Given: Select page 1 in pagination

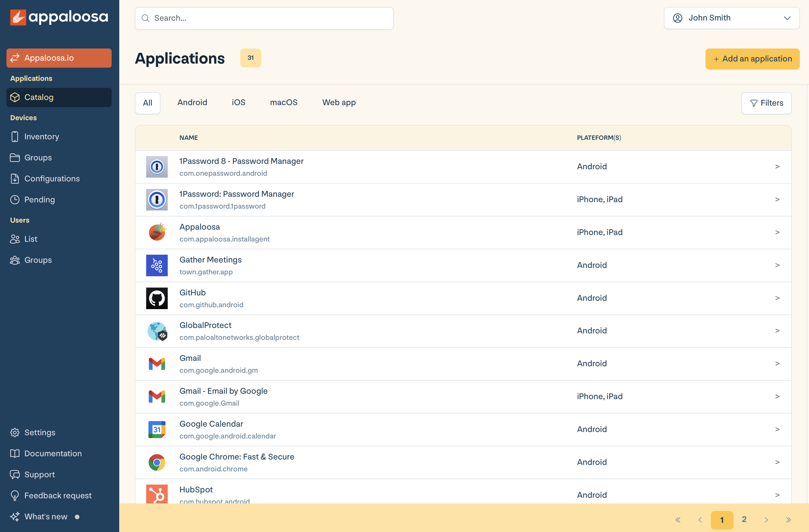Looking at the screenshot, I should (x=722, y=520).
